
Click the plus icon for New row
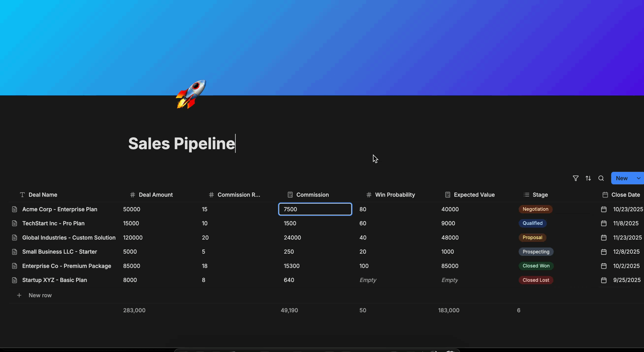pyautogui.click(x=19, y=295)
